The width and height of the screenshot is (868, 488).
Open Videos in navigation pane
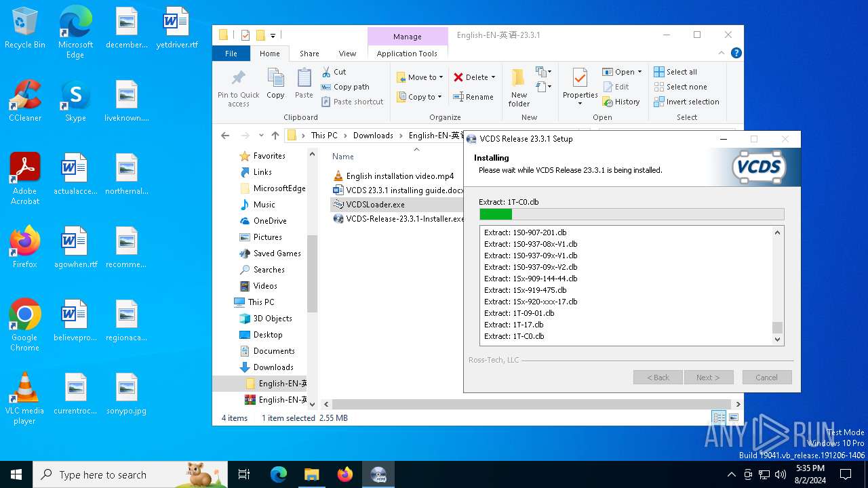click(x=265, y=286)
